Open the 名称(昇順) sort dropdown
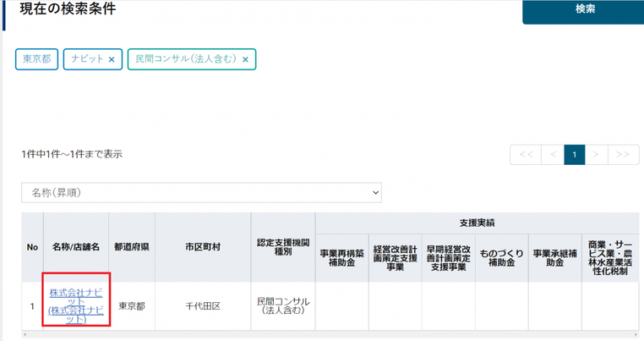644x341 pixels. pyautogui.click(x=201, y=193)
